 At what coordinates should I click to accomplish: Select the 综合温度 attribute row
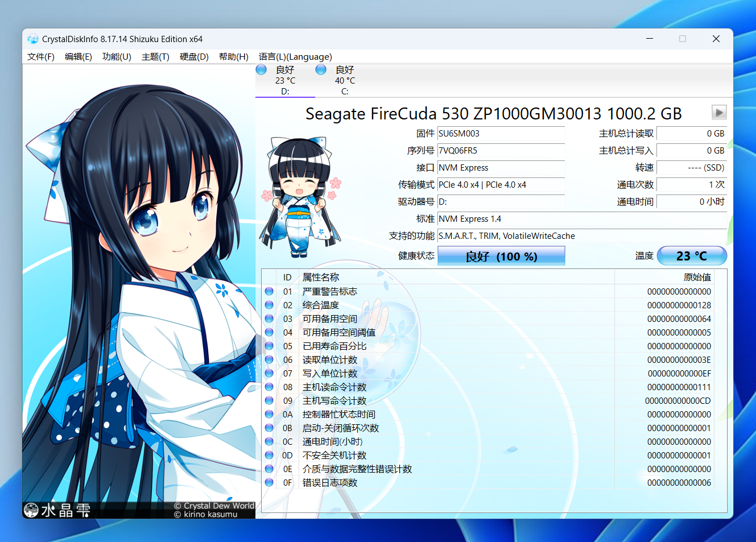click(488, 305)
